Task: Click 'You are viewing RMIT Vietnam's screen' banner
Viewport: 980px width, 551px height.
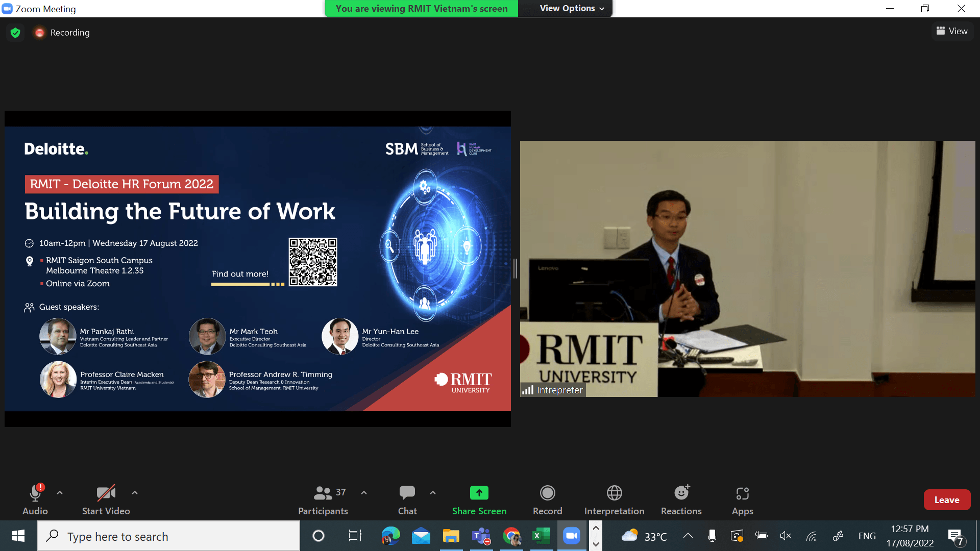Action: coord(422,9)
